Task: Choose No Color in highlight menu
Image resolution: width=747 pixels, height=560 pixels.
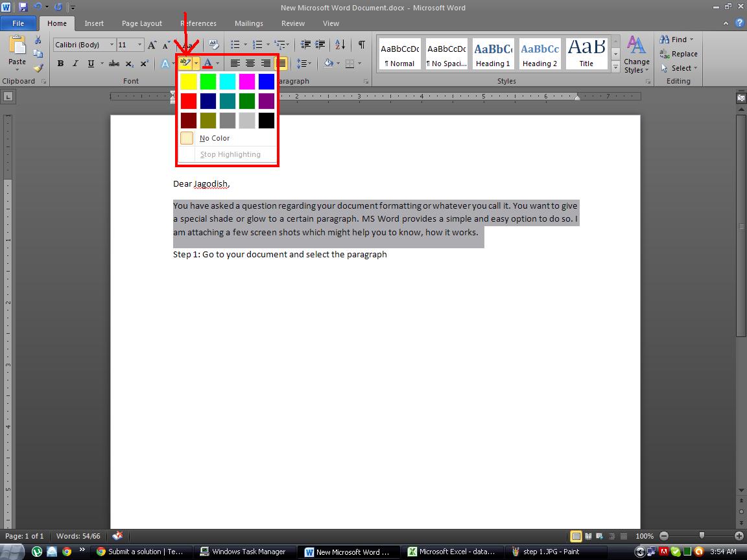Action: pos(214,138)
